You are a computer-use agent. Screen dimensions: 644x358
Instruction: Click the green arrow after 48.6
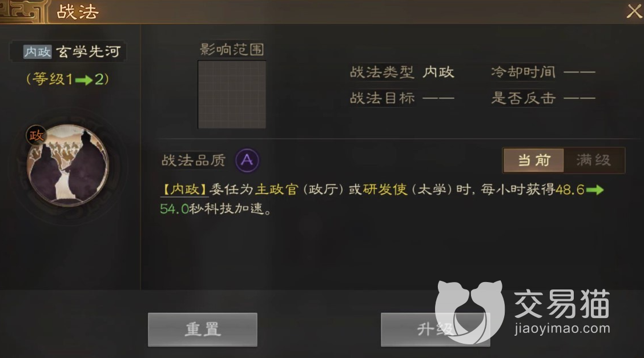point(595,190)
